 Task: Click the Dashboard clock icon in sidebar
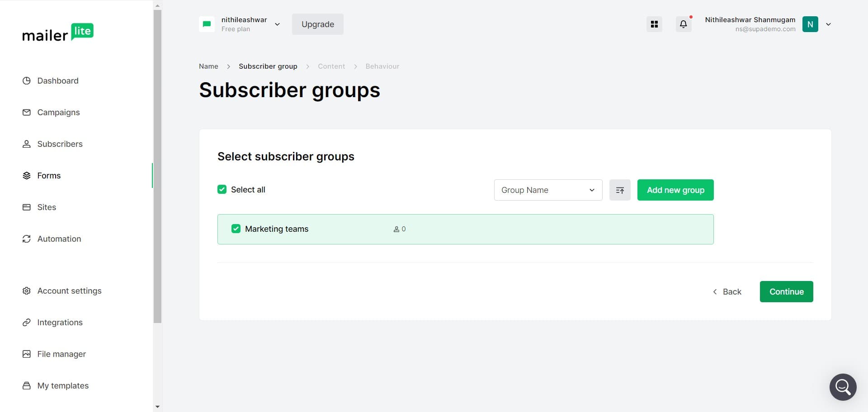pos(27,81)
